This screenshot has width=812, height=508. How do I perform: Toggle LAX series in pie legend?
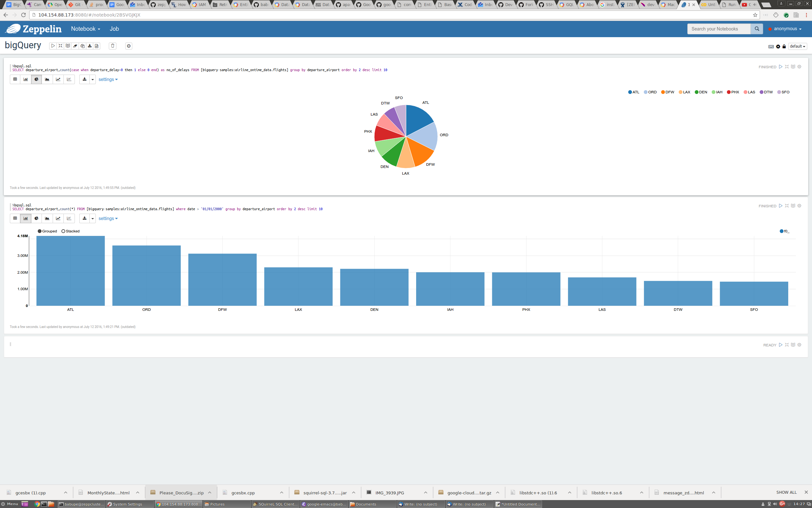click(684, 92)
